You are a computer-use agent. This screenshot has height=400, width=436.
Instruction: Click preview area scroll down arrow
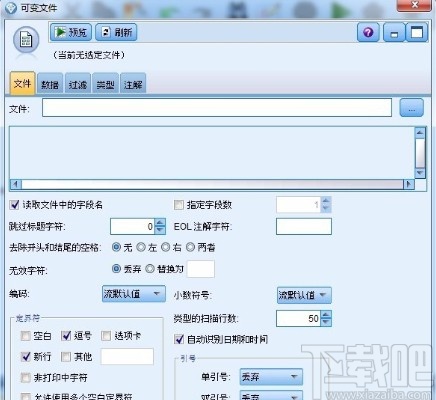(420, 173)
